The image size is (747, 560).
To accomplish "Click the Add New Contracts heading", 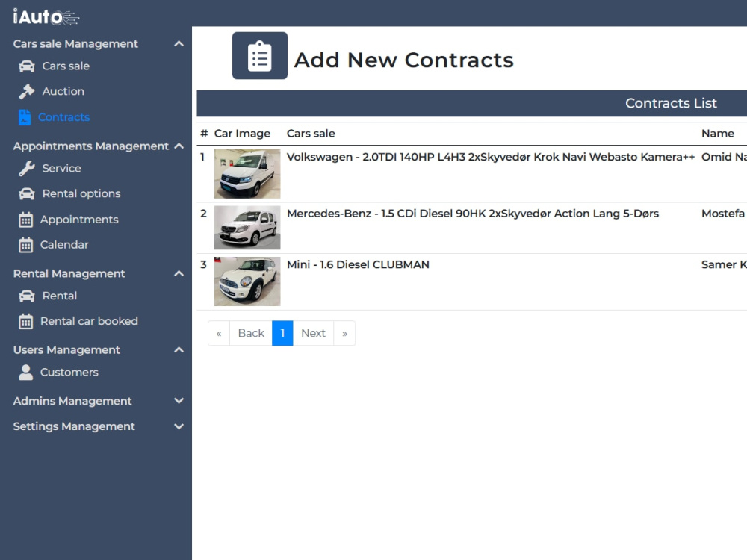I will tap(404, 60).
